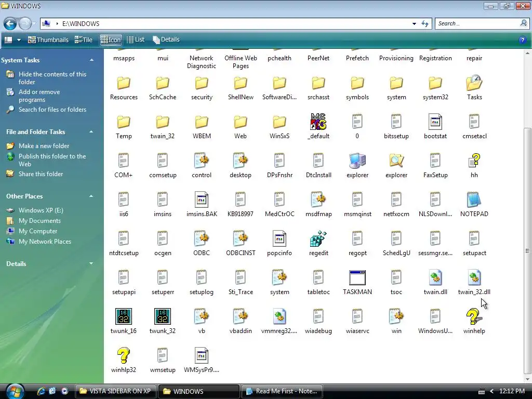
Task: Select the ODBC configuration file icon
Action: (x=202, y=239)
